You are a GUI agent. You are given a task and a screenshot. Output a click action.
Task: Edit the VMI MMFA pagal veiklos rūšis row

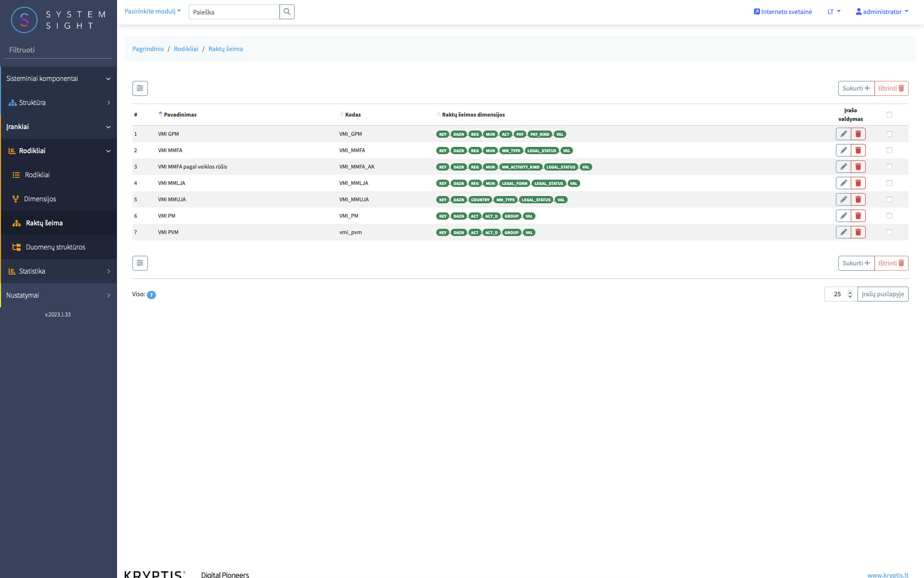[844, 167]
